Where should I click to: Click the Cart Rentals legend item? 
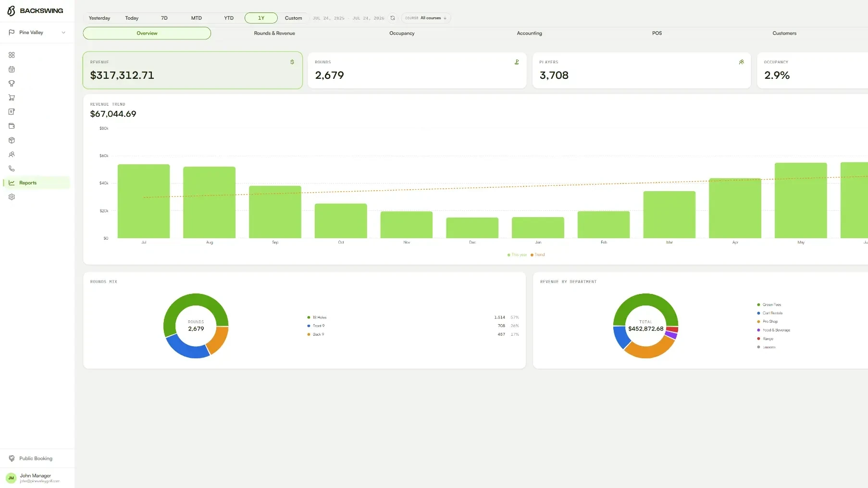point(769,313)
